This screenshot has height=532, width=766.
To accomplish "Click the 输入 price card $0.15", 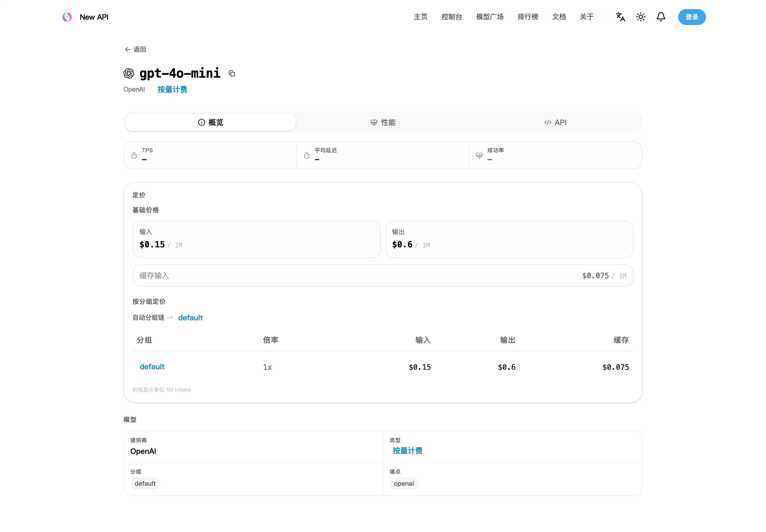I will pos(256,239).
